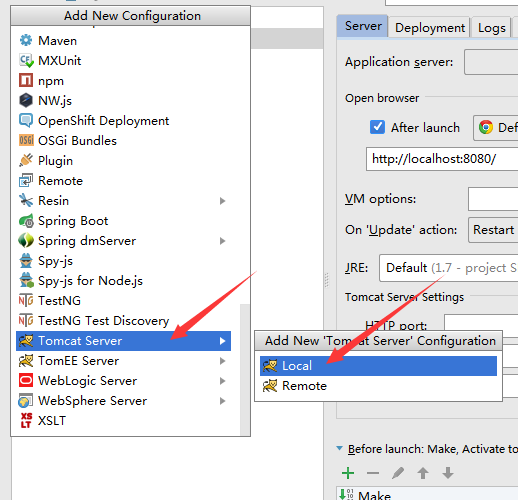Click the Spring Boot icon
The width and height of the screenshot is (518, 500).
26,221
